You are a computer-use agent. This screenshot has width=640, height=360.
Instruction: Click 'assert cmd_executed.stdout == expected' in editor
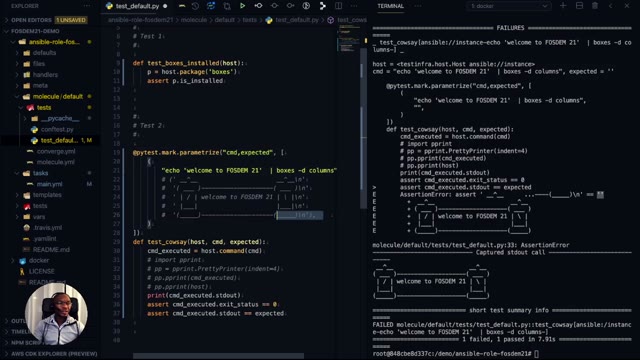tap(216, 313)
